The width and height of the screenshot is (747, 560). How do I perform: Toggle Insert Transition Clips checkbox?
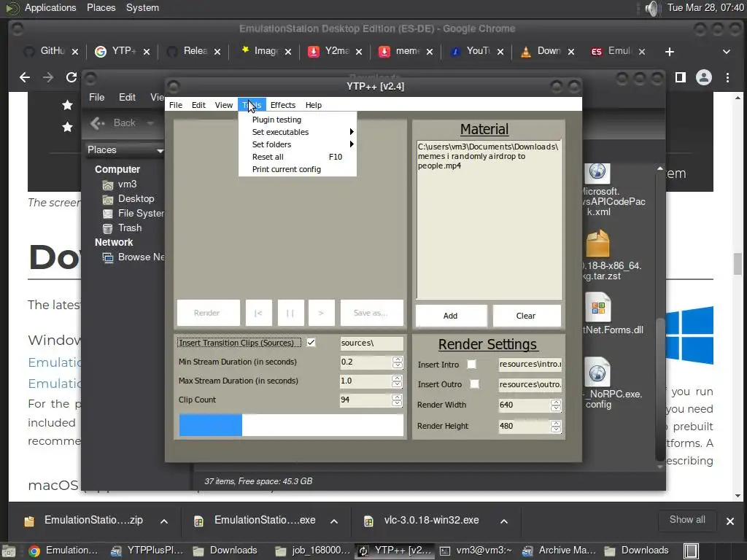pyautogui.click(x=311, y=343)
